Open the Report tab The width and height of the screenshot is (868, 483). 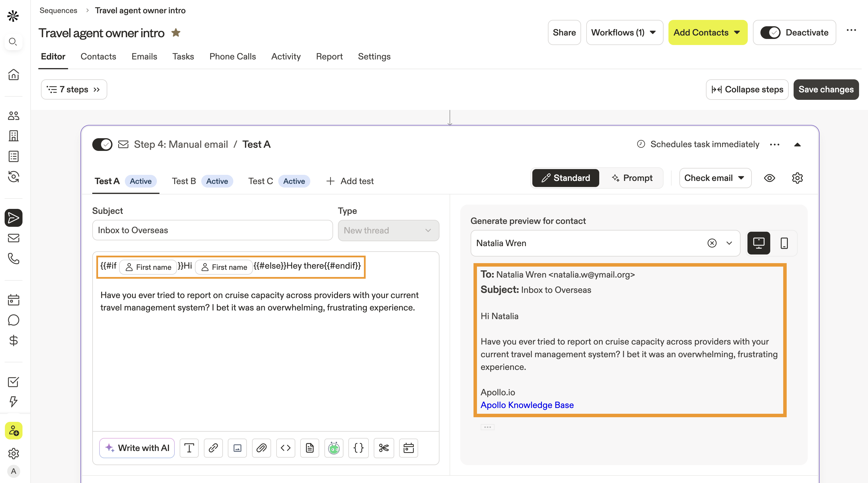[329, 56]
